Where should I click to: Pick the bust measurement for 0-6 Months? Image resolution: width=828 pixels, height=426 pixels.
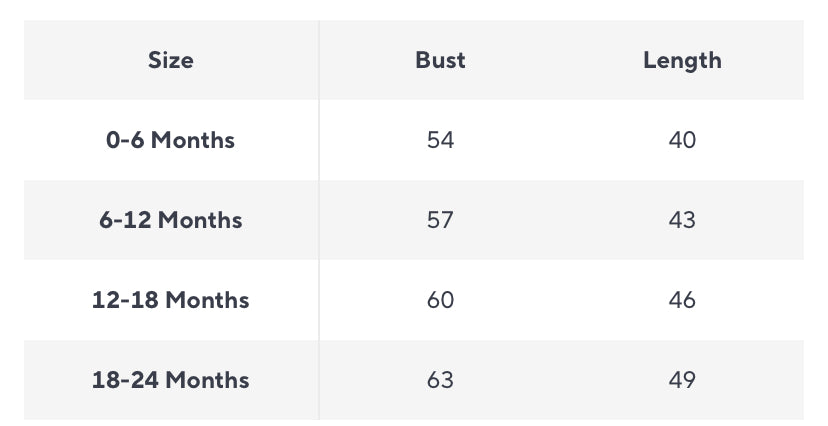[x=440, y=140]
